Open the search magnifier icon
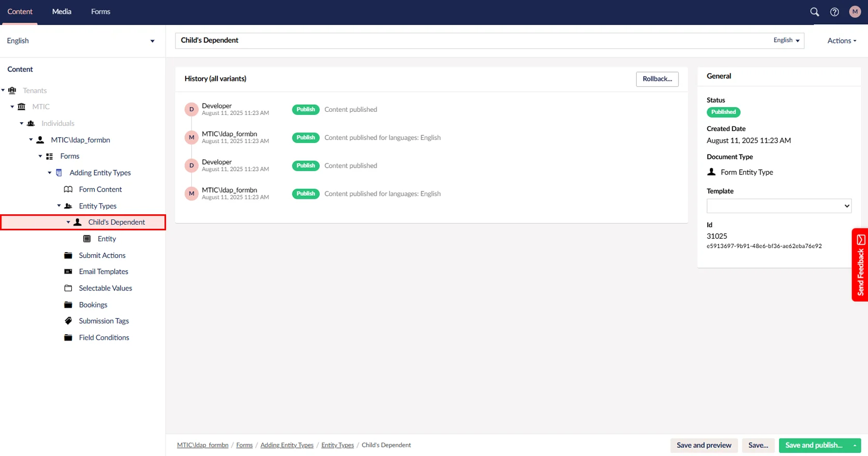 tap(814, 12)
